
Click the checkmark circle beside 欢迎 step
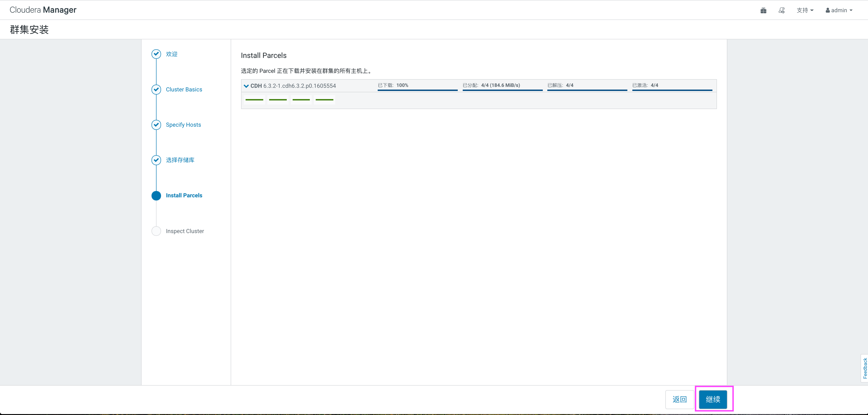pyautogui.click(x=156, y=54)
